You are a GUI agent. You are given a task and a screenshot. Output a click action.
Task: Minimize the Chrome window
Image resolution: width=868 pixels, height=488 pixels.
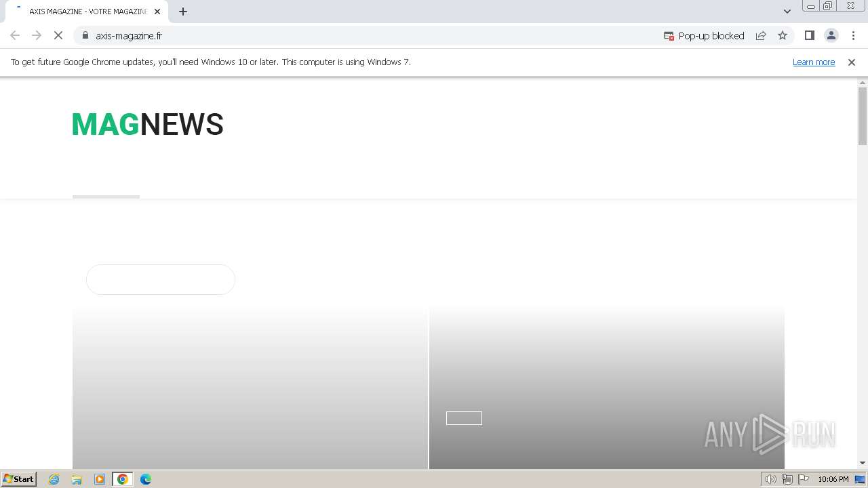[811, 6]
